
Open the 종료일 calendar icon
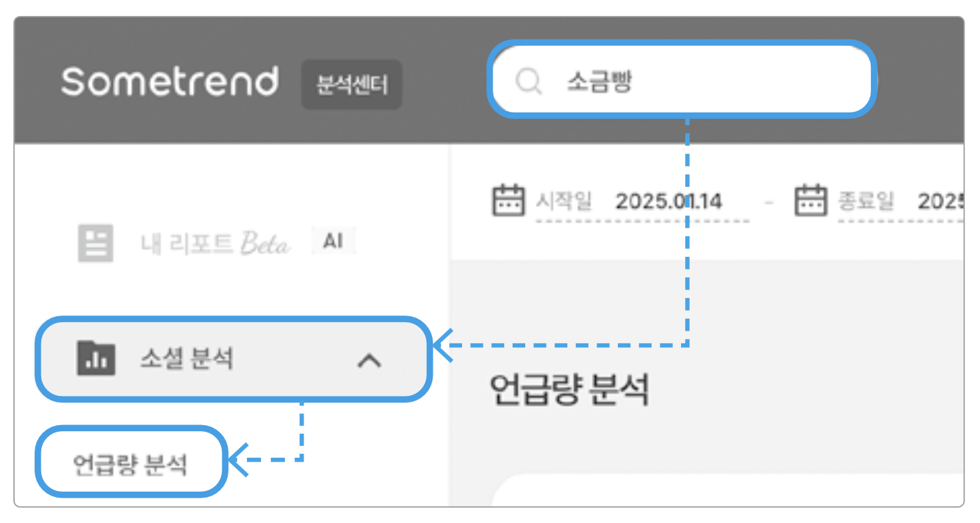(x=810, y=200)
